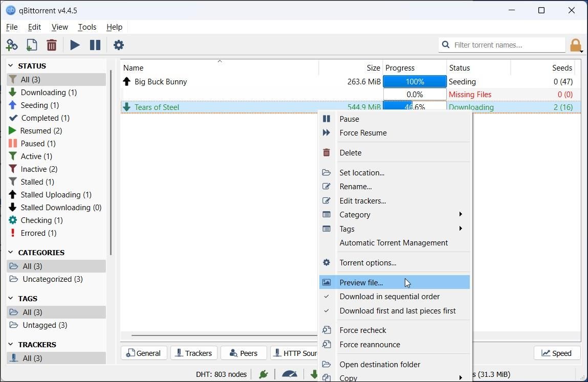The height and width of the screenshot is (382, 588).
Task: Open Options via the toolbar gear icon
Action: pyautogui.click(x=118, y=45)
